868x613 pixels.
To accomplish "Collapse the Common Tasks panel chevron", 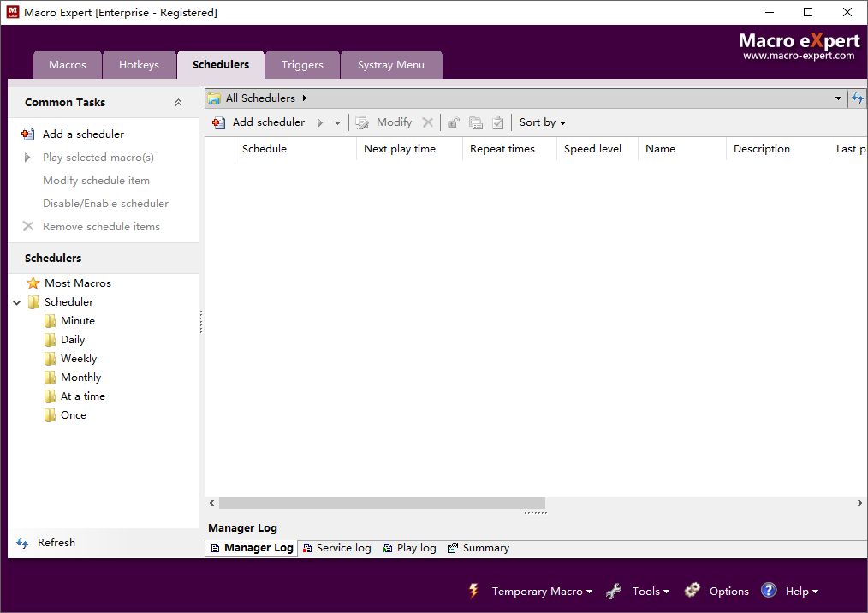I will pos(178,103).
